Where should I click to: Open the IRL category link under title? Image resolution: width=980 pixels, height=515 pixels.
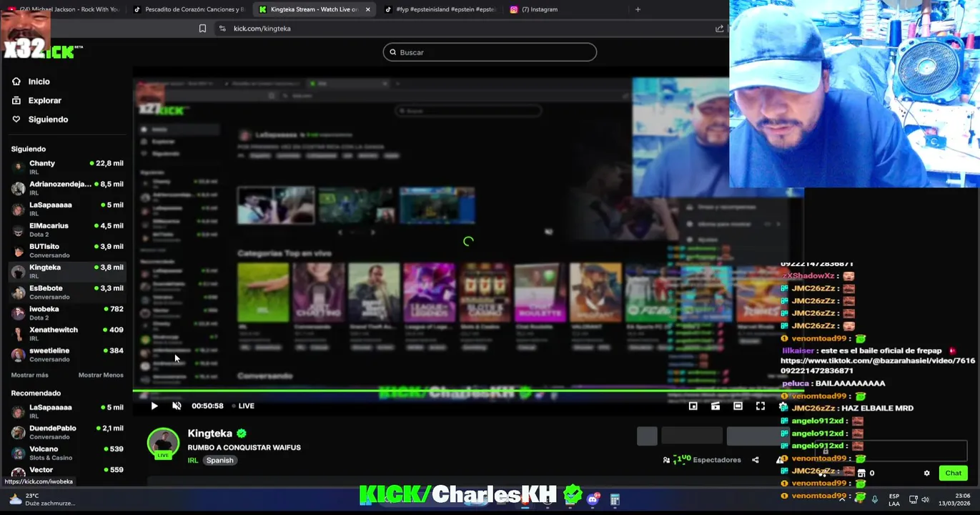click(x=192, y=461)
